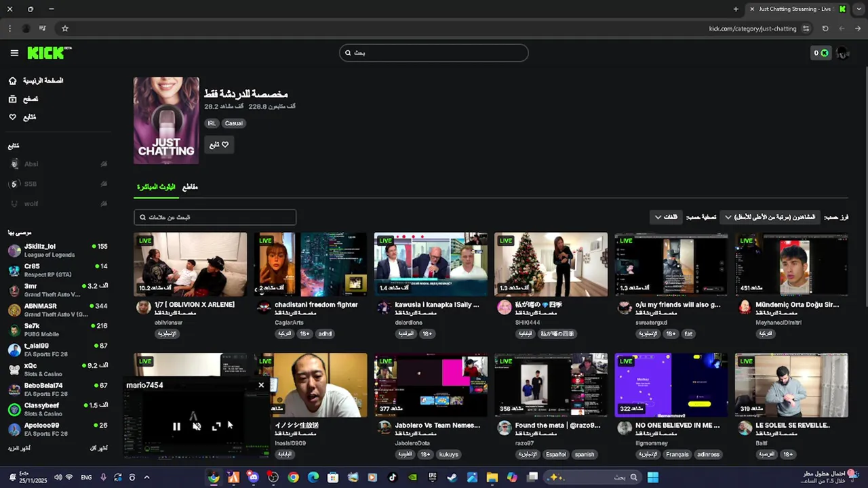Open the following heart sidebar item

pos(22,117)
